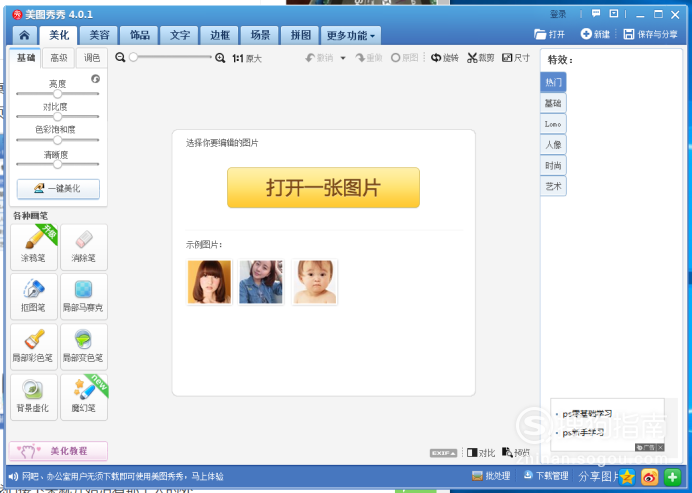
Task: Select the 美化 tab
Action: pyautogui.click(x=58, y=35)
